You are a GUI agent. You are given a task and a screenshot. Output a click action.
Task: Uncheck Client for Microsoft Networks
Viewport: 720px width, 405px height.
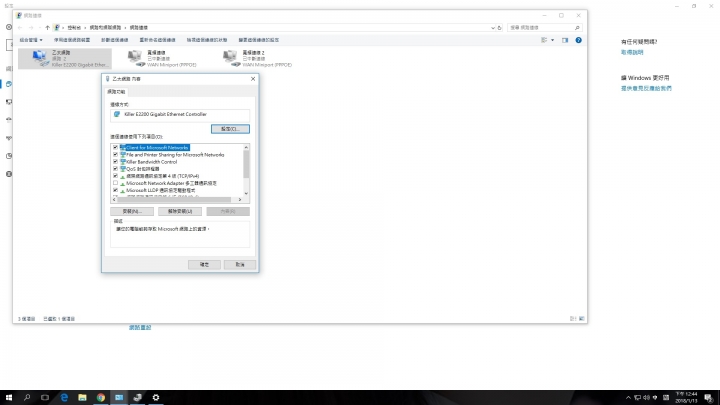click(115, 147)
